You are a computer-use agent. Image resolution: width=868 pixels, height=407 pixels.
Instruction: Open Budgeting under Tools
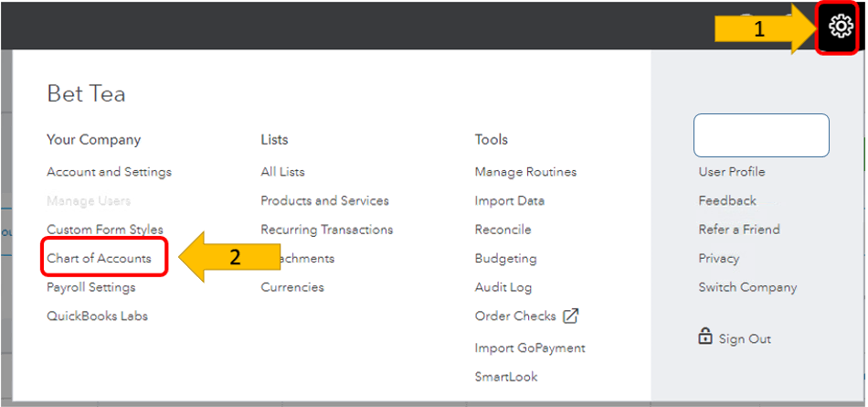coord(505,259)
